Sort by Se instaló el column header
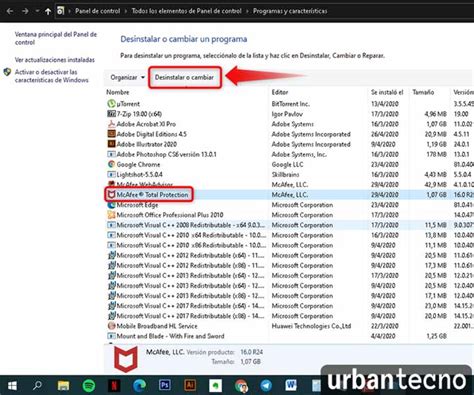This screenshot has width=474, height=395. (387, 92)
